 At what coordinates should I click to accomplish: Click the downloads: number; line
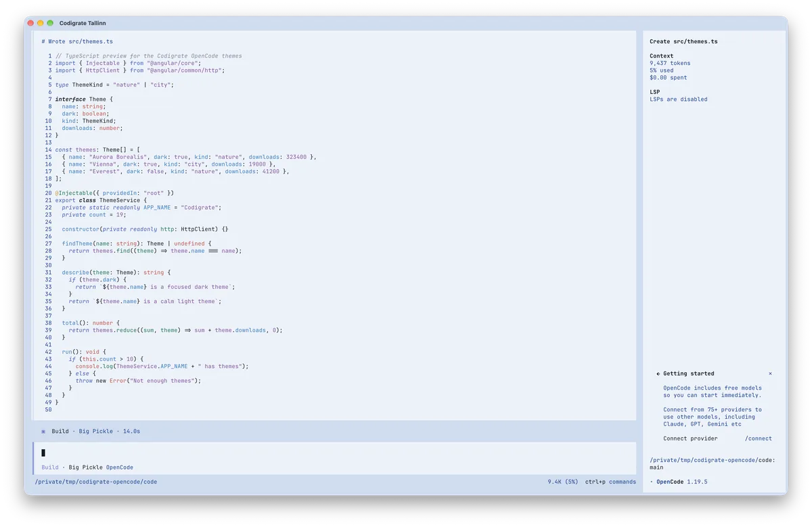(93, 128)
